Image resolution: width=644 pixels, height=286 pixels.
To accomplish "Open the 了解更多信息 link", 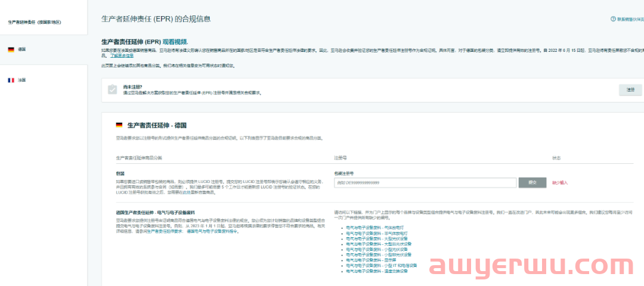I will point(122,55).
